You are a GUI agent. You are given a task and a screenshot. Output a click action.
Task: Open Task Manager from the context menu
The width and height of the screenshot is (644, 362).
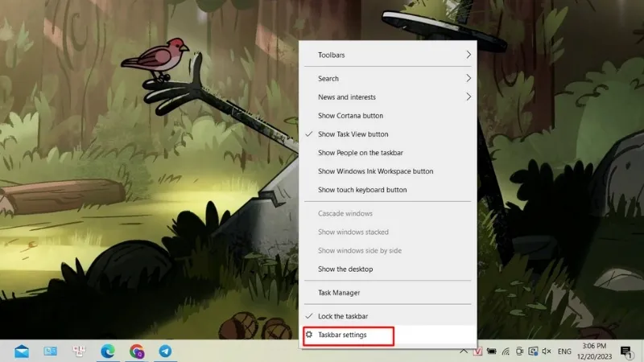point(339,293)
